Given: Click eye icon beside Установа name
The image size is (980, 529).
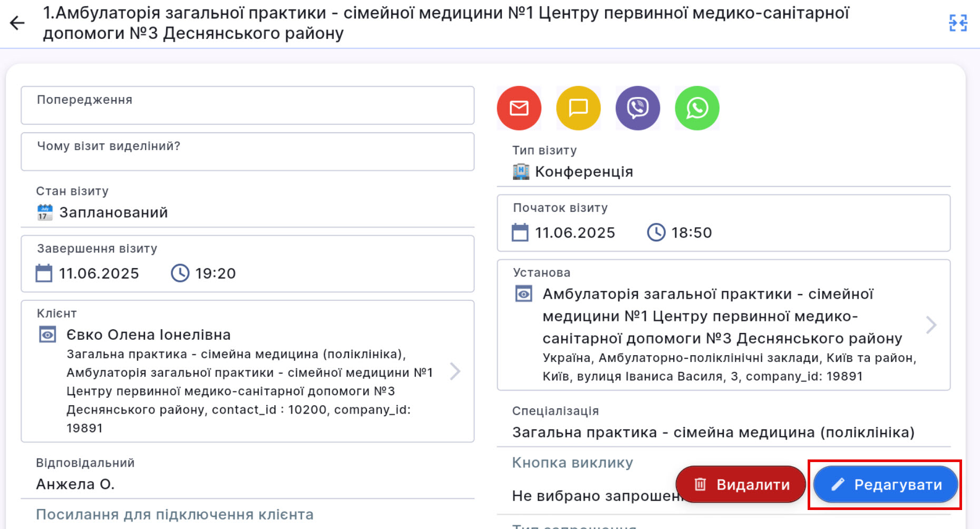Looking at the screenshot, I should [x=523, y=293].
